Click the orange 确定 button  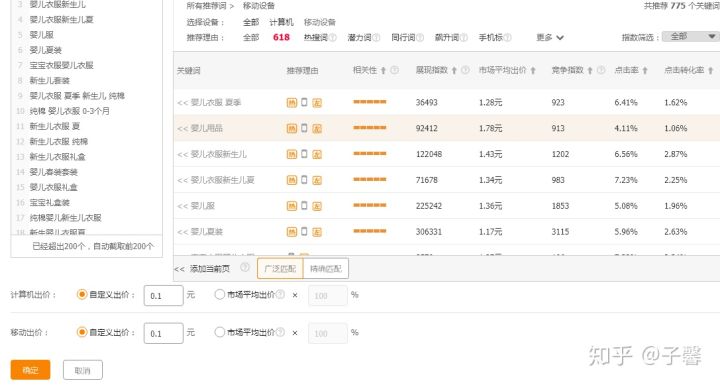point(30,370)
